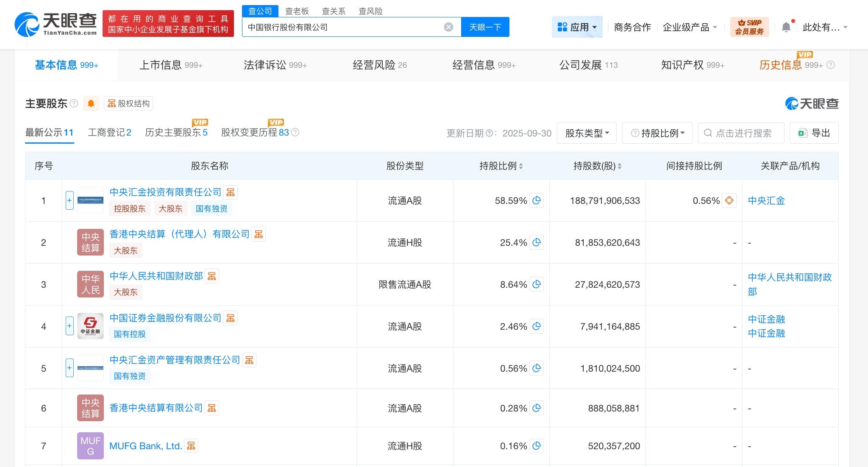Click the notification bell in the header

click(786, 27)
